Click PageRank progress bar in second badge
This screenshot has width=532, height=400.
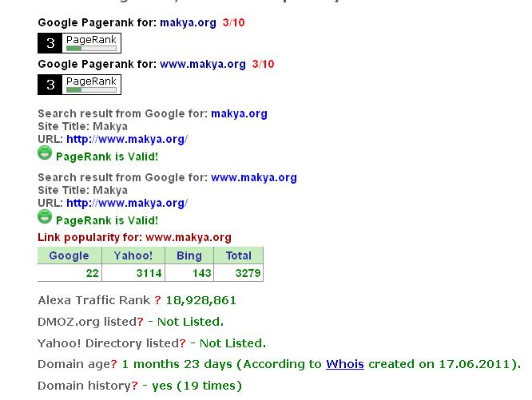pos(91,90)
